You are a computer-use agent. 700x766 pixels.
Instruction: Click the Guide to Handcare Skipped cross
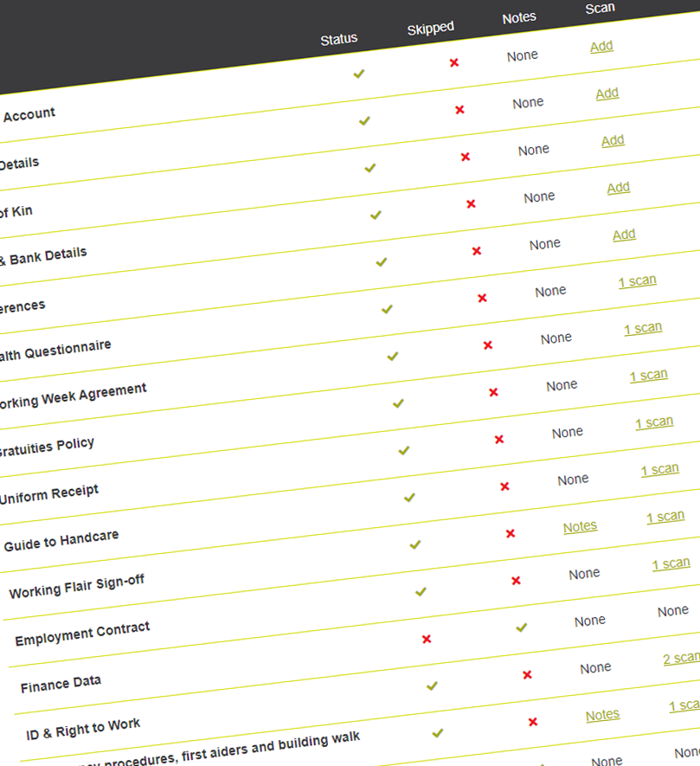pyautogui.click(x=504, y=486)
